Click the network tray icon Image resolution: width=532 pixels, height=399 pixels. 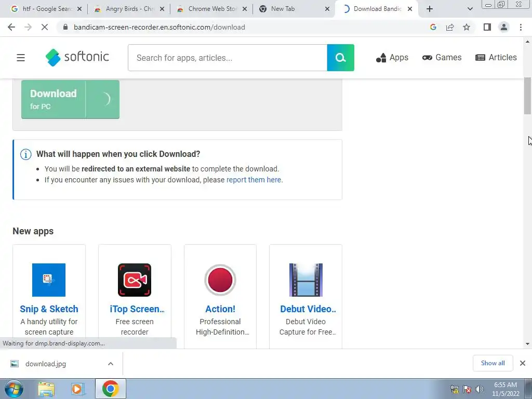[454, 389]
